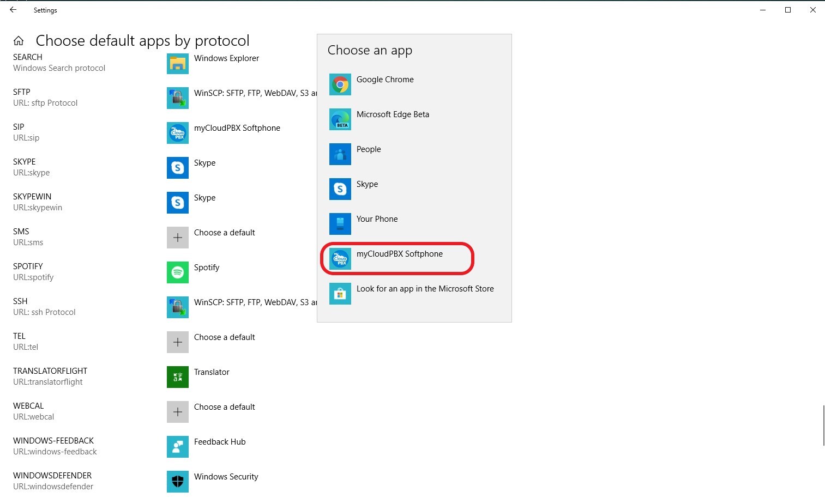Click the back arrow in Settings title bar
The height and width of the screenshot is (504, 825).
(x=13, y=10)
